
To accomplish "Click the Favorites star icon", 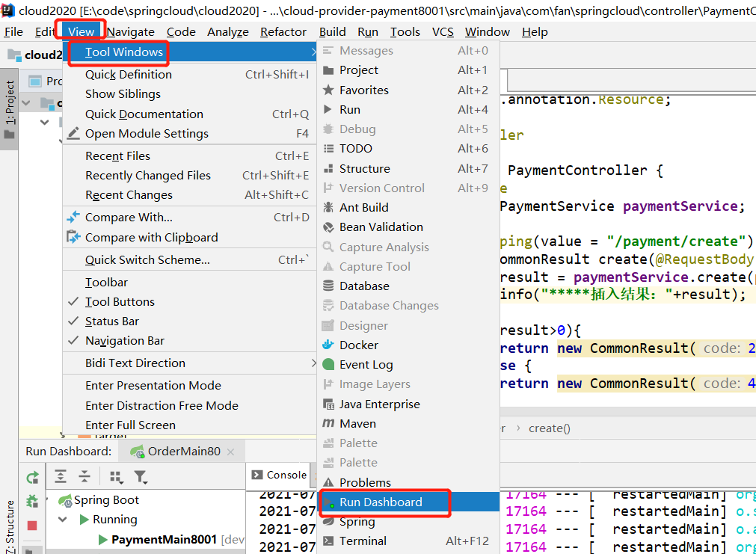I will (328, 90).
